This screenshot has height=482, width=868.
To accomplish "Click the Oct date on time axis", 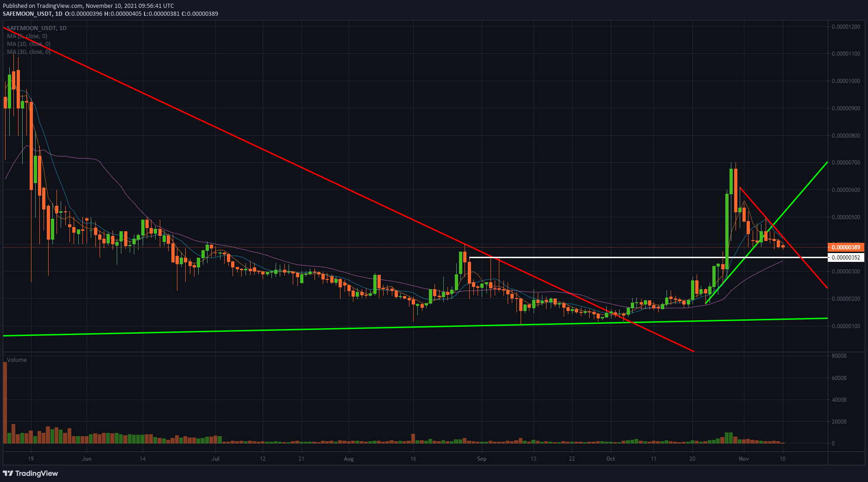I will coord(610,459).
